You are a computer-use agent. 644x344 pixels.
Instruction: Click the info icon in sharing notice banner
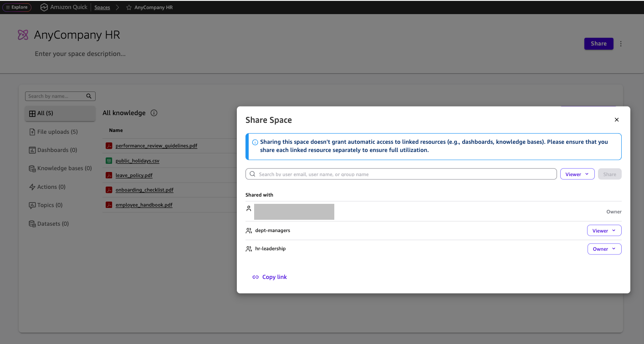pos(255,142)
